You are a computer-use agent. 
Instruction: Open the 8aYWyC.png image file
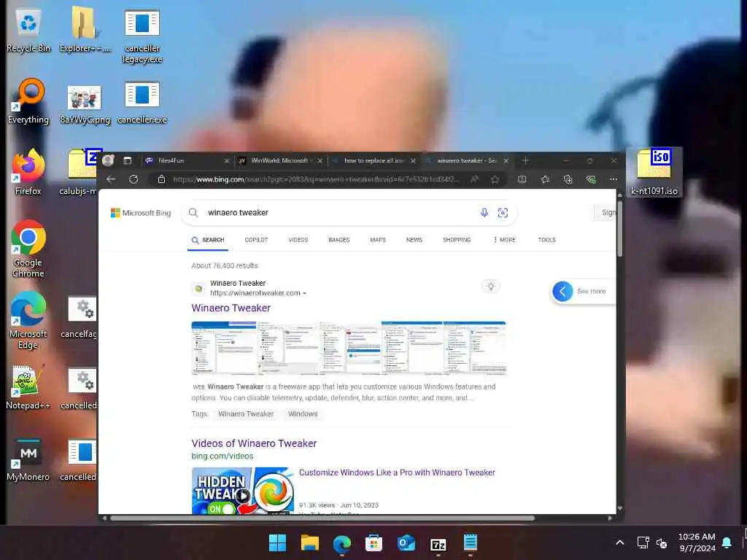[x=85, y=105]
